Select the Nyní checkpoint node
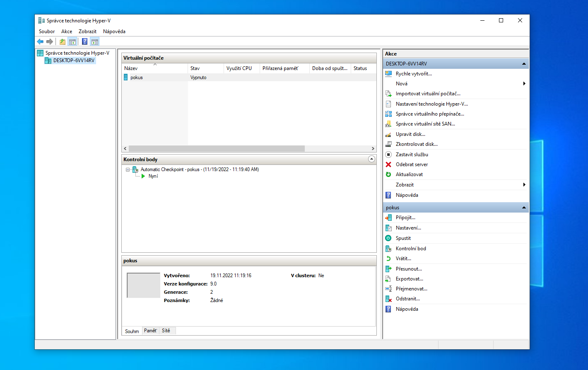588x370 pixels. [x=153, y=176]
